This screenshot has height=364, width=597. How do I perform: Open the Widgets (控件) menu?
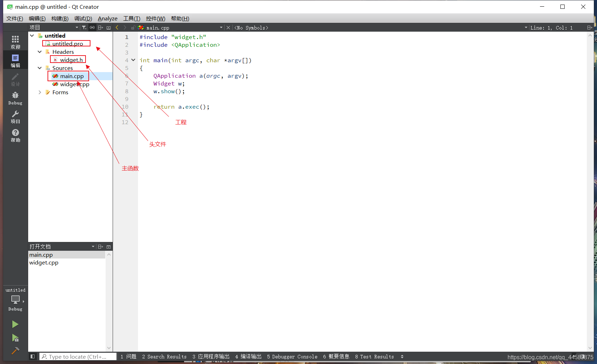point(156,18)
